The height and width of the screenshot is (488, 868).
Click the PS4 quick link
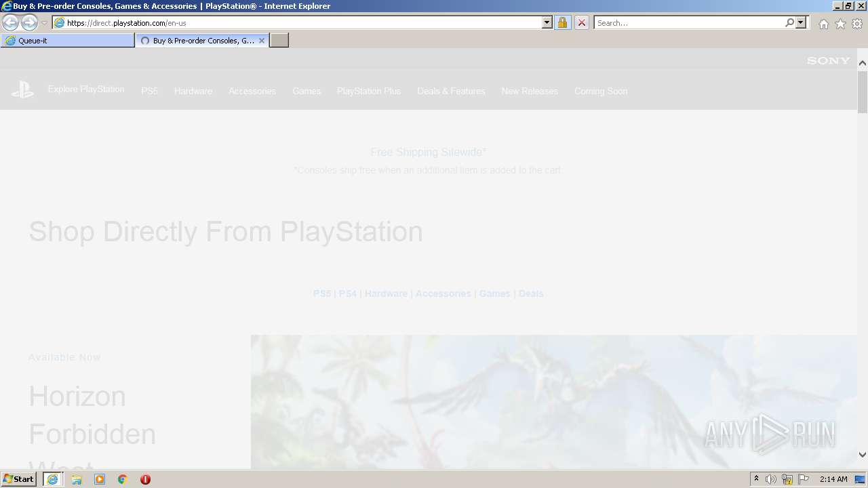pos(348,293)
